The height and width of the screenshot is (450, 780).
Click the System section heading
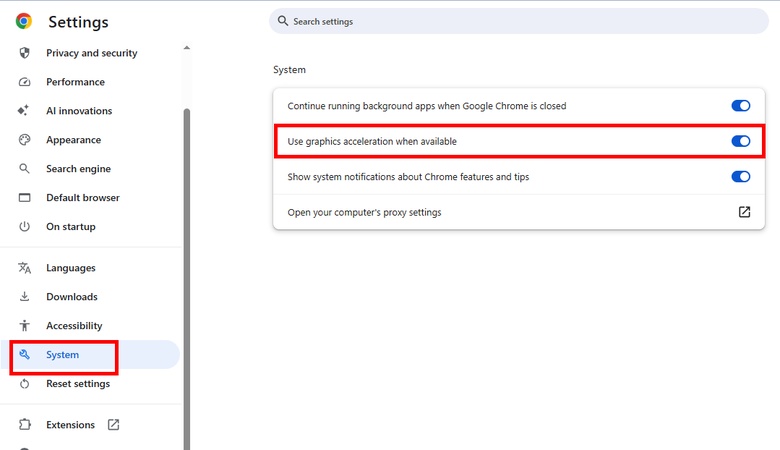290,70
